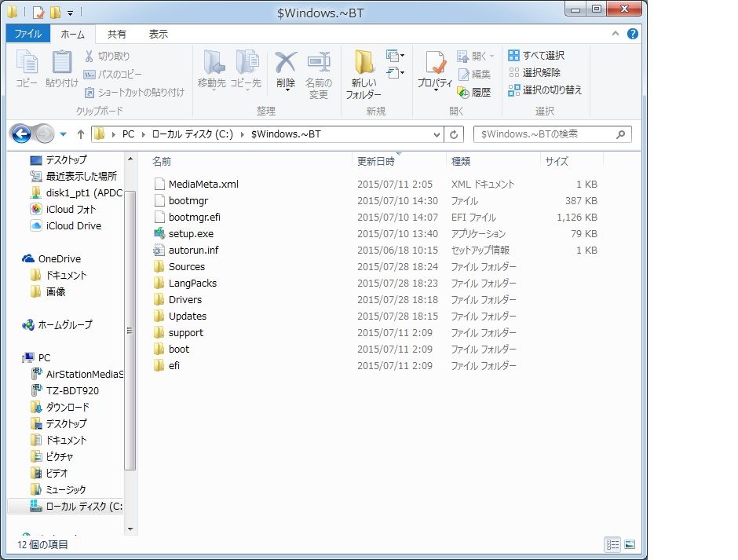Image resolution: width=738 pixels, height=560 pixels.
Task: Select the Updates folder
Action: [188, 316]
